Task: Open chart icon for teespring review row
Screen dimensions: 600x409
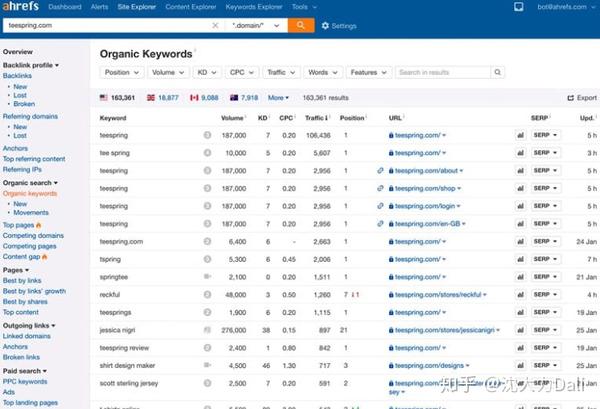Action: tap(520, 348)
